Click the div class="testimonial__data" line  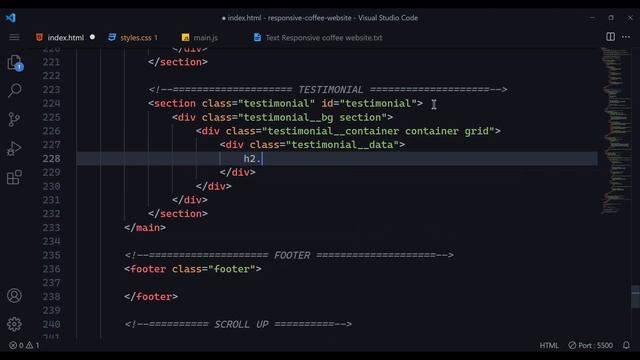coord(312,145)
